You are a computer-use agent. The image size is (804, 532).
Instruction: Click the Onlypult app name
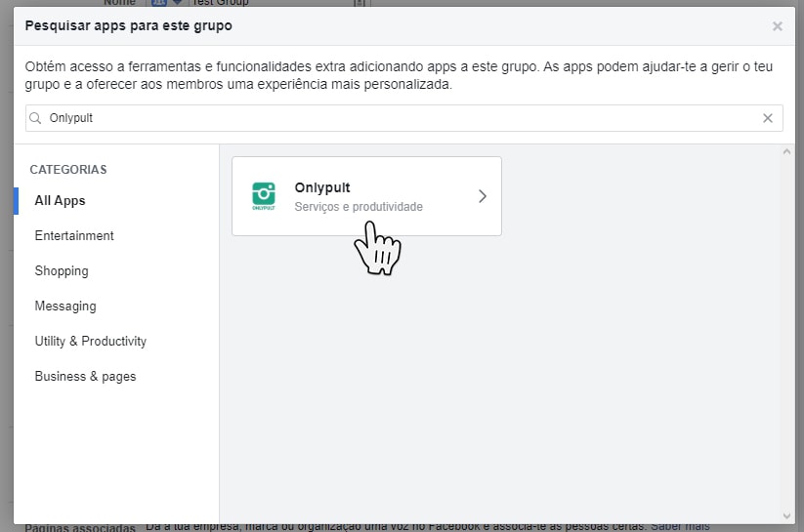321,187
